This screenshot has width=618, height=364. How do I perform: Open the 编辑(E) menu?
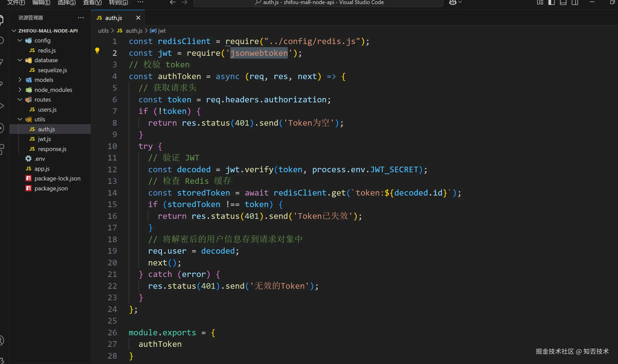41,3
